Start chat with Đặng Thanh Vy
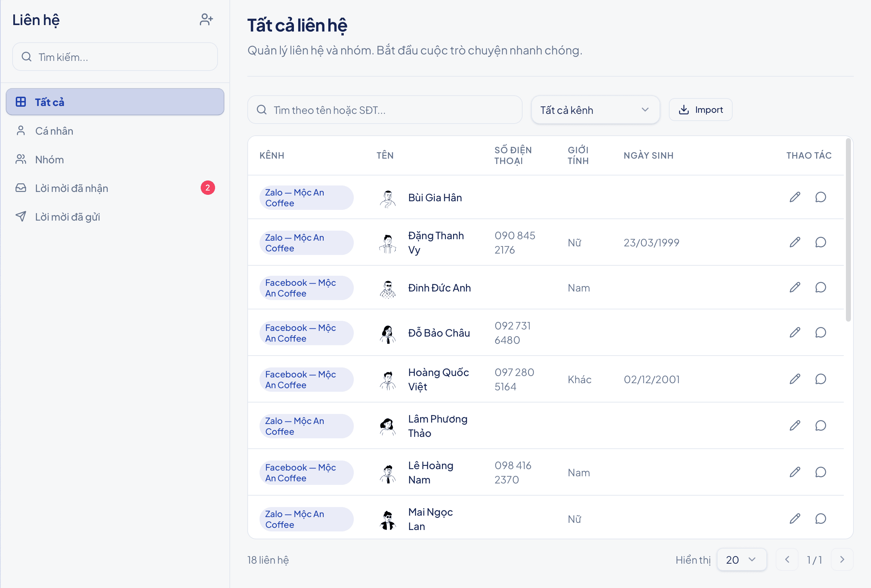The width and height of the screenshot is (871, 588). (x=820, y=242)
